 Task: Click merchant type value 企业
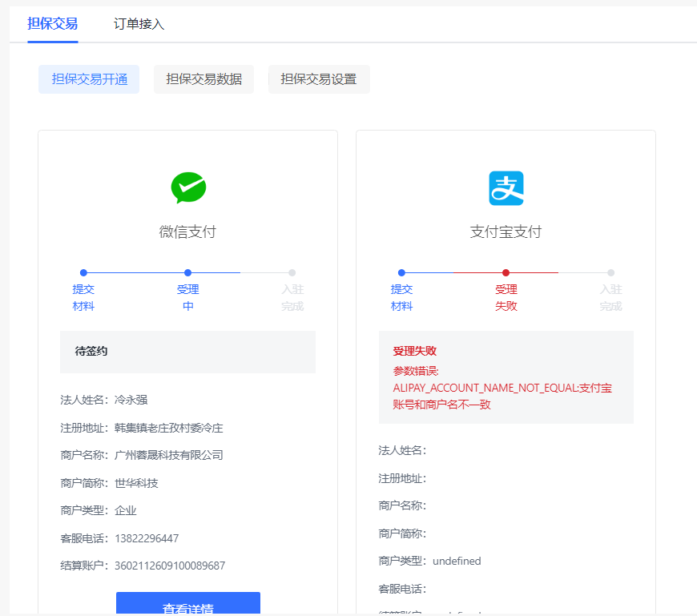tap(125, 511)
